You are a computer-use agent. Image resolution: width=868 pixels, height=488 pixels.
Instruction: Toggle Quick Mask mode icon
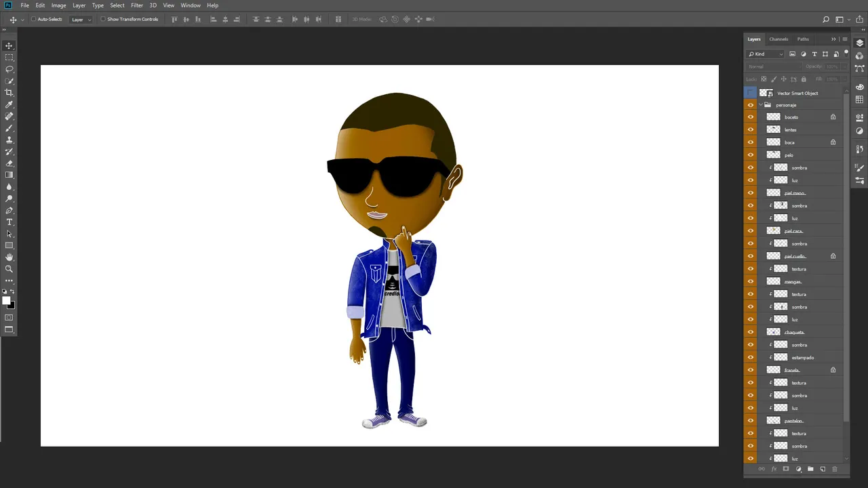tap(9, 317)
